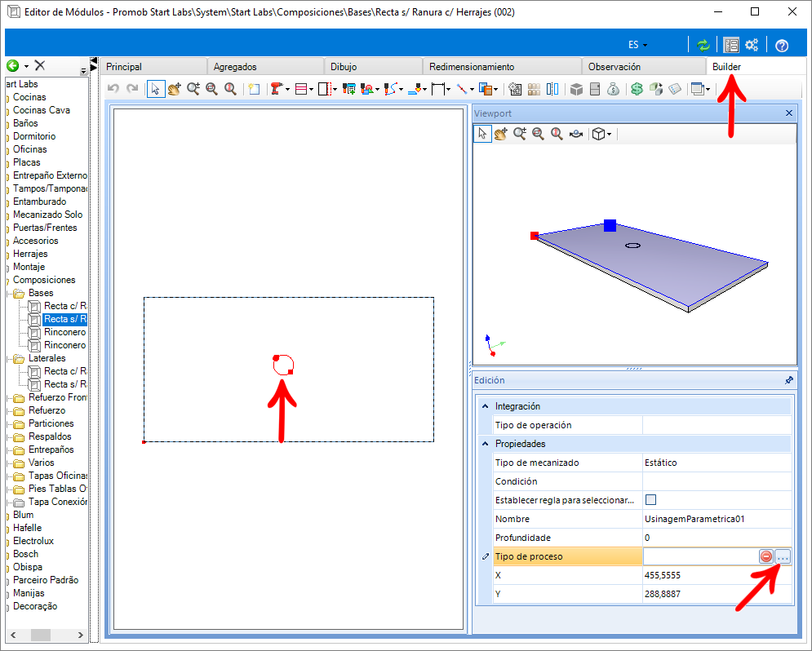
Task: Open the ES language dropdown
Action: (638, 45)
